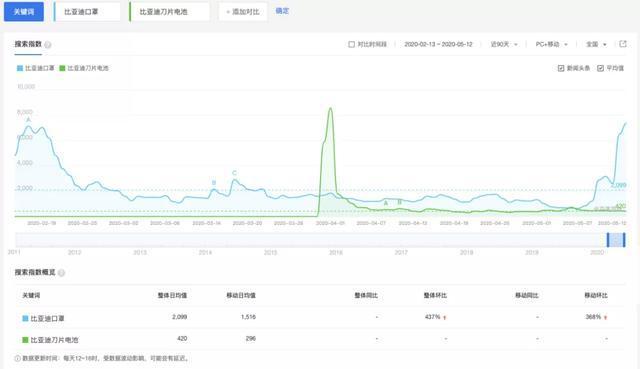Open help icon next to 搜索指数
Viewport: 640px width, 369px height.
click(x=48, y=44)
